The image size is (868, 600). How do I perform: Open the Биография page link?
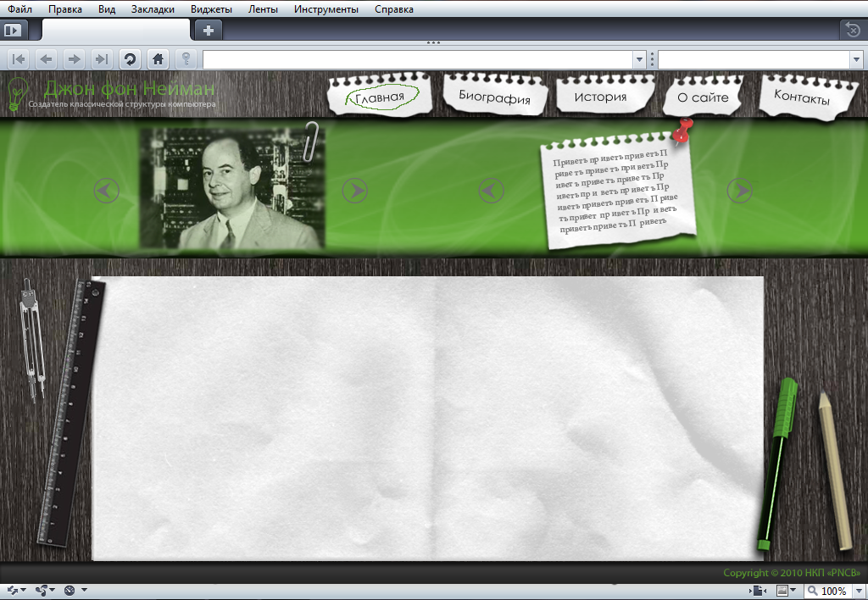[x=495, y=97]
